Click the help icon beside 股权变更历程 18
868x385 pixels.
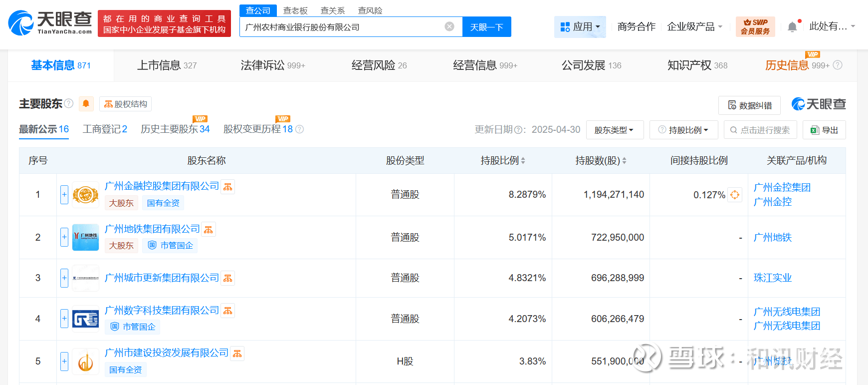click(x=299, y=129)
